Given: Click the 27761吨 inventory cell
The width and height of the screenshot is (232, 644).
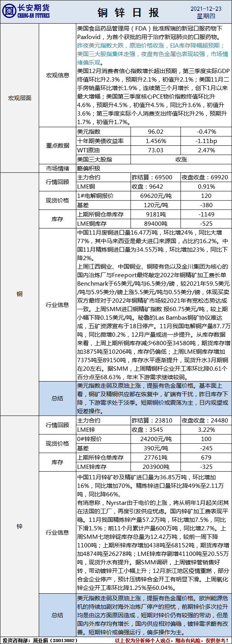Looking at the screenshot, I should pyautogui.click(x=156, y=457).
